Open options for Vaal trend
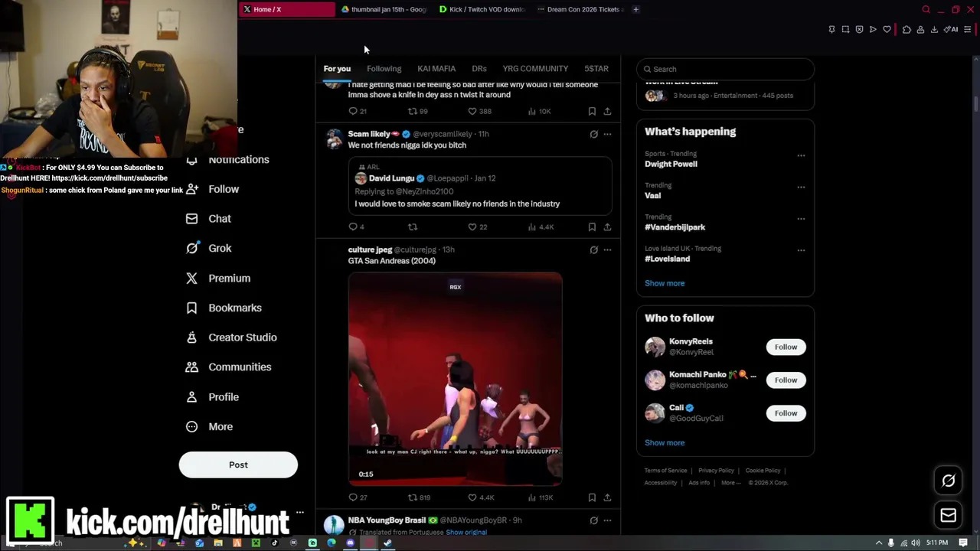 [801, 187]
